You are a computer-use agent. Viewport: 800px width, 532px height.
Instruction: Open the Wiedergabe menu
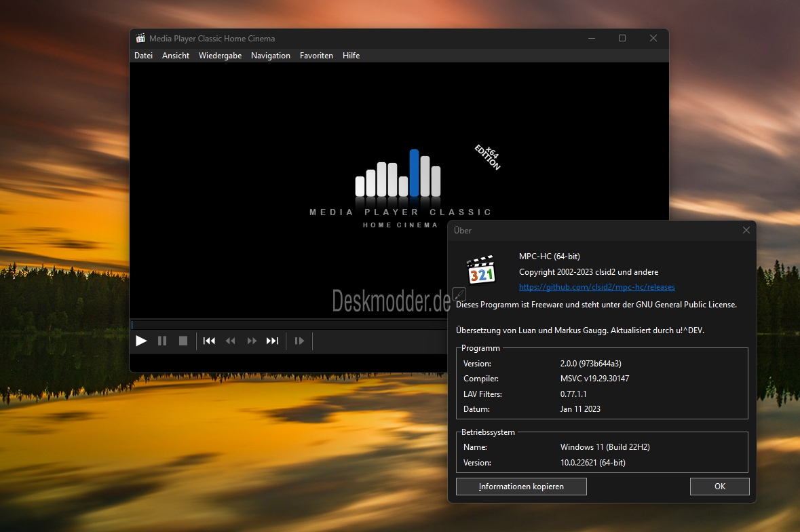point(220,56)
